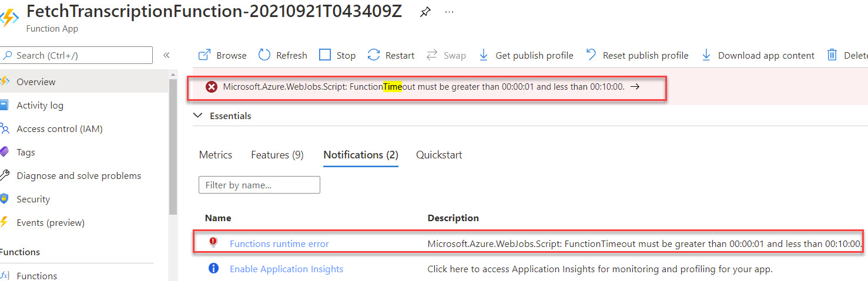The image size is (868, 281).
Task: Click the Application Insights info icon
Action: click(213, 269)
